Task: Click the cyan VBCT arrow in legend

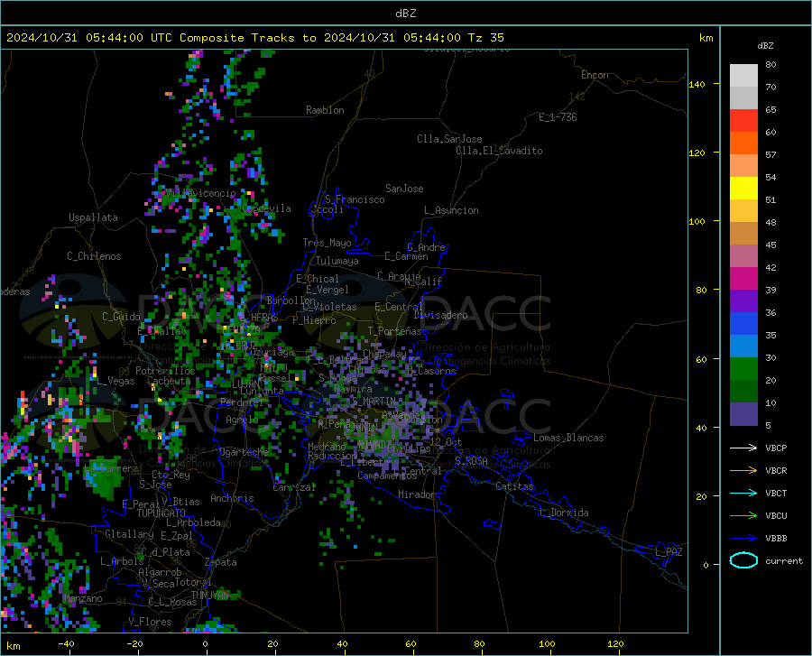Action: 743,493
